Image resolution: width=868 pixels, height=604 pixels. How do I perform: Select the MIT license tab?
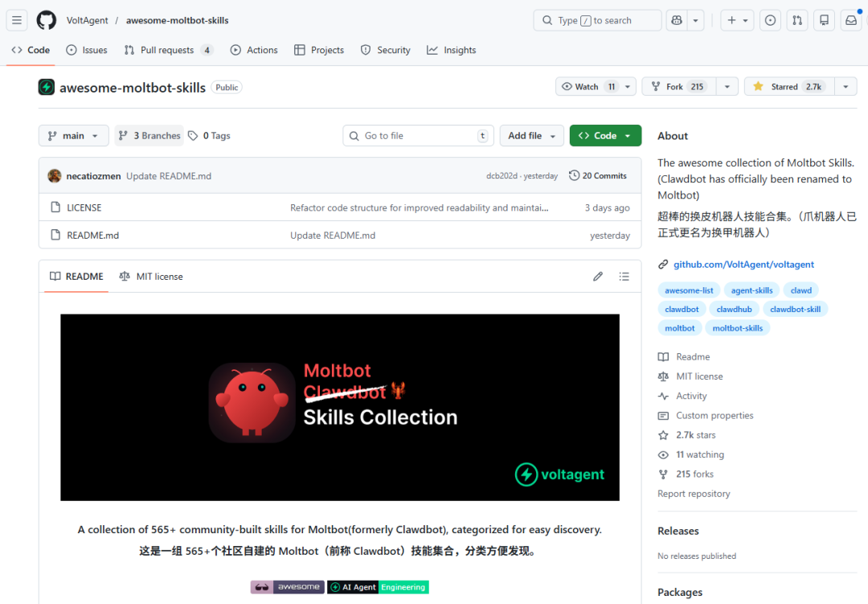tap(151, 276)
